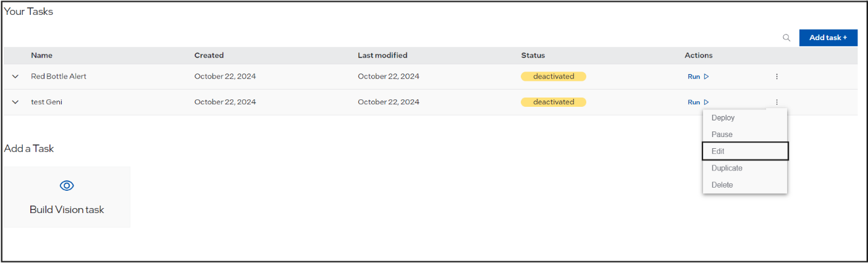Expand the Red Bottle Alert row chevron
The height and width of the screenshot is (263, 868).
point(15,77)
